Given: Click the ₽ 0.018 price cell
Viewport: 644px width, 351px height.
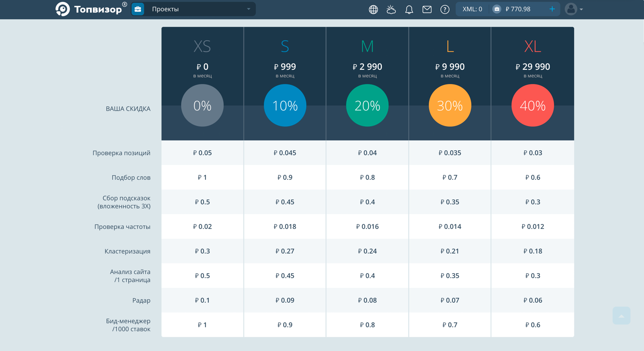Looking at the screenshot, I should [285, 227].
